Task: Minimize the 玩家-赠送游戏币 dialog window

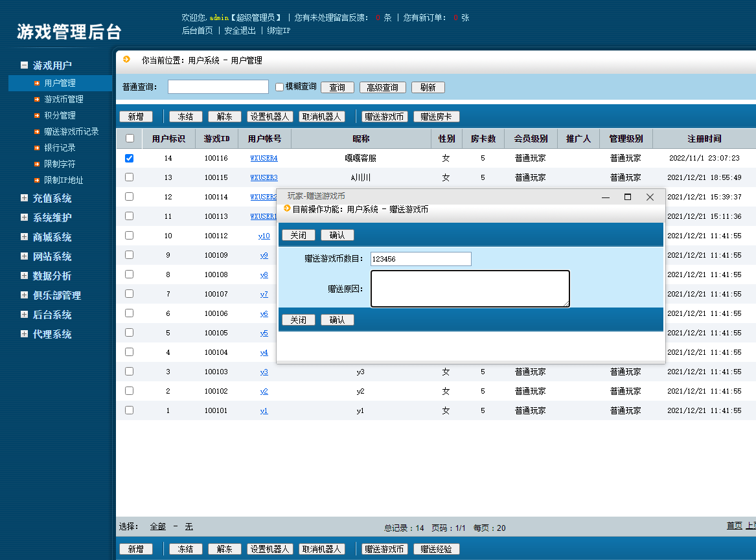Action: [x=606, y=197]
